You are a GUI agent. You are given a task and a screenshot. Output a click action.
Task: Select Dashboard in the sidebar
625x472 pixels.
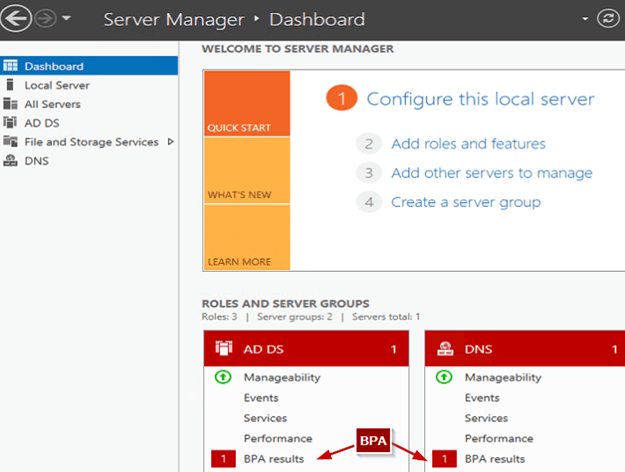[89, 66]
